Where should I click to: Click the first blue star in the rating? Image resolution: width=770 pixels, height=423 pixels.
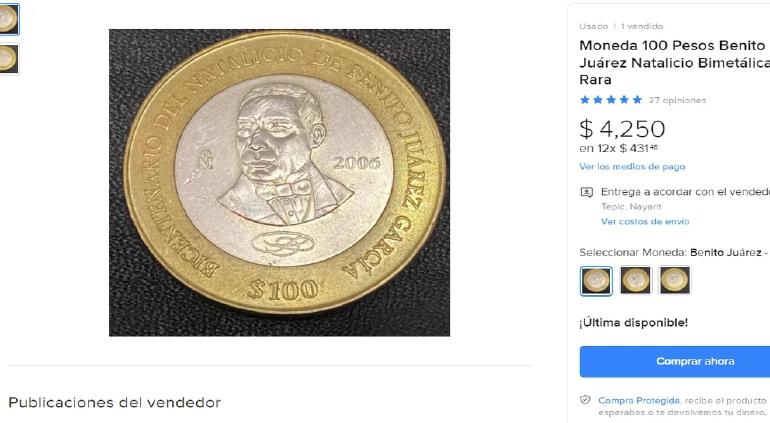pyautogui.click(x=584, y=100)
